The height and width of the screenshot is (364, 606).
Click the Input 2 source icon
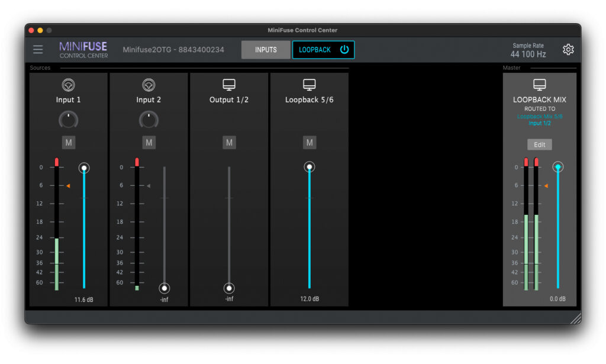149,85
